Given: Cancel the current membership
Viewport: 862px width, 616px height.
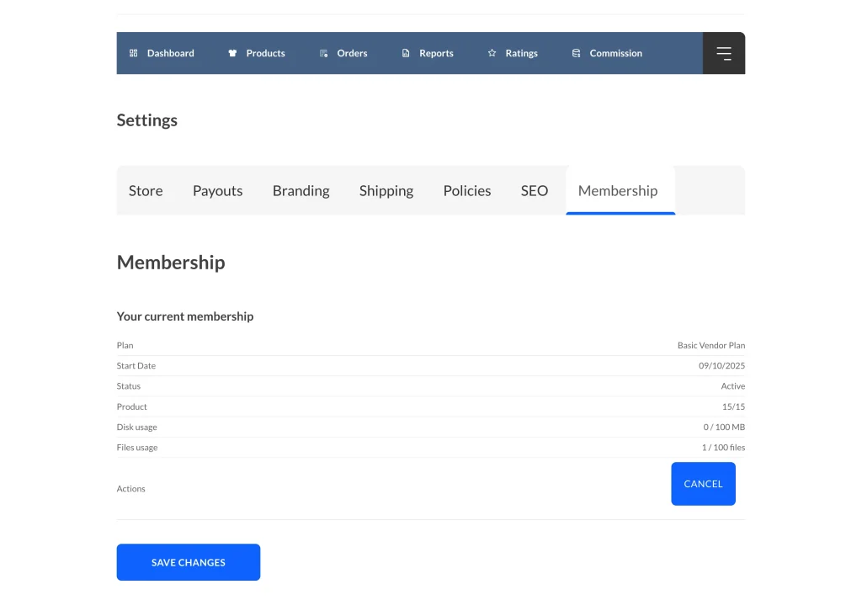Looking at the screenshot, I should tap(703, 484).
